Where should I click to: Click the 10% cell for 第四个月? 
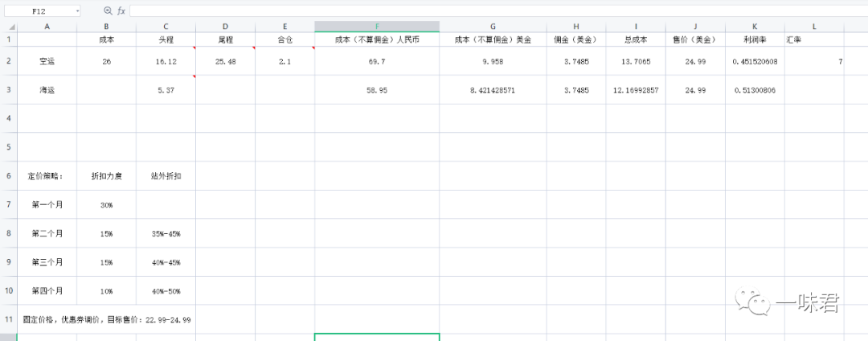click(106, 290)
